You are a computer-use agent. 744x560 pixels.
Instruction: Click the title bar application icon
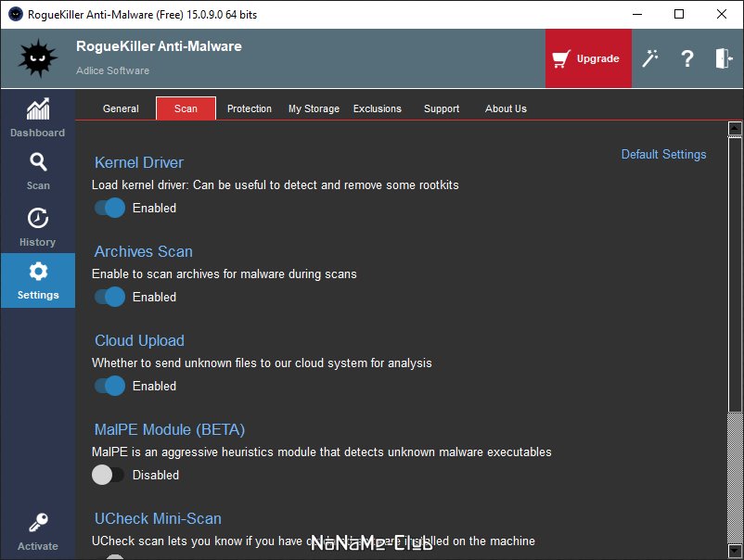[x=16, y=14]
